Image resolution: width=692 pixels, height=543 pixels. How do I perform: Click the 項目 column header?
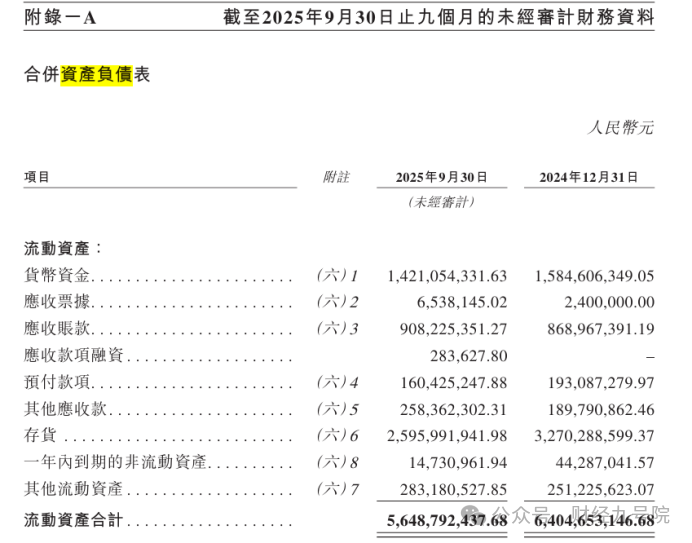(37, 177)
